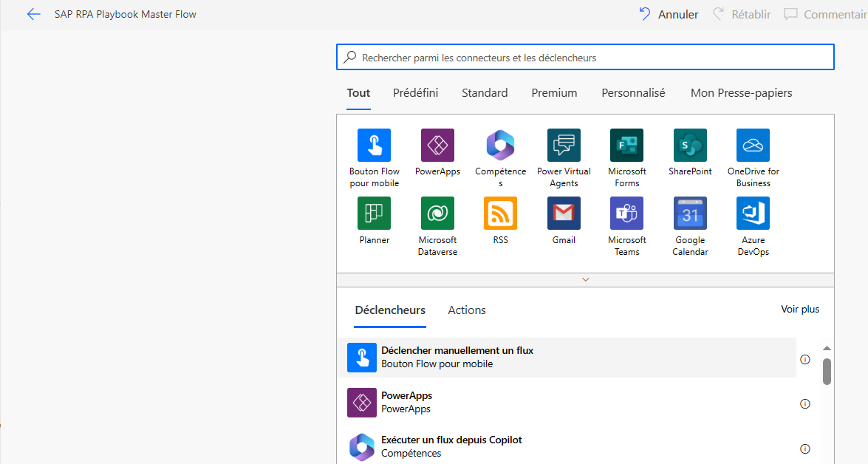This screenshot has height=464, width=868.
Task: Switch to the Prédéfini tab
Action: (x=415, y=93)
